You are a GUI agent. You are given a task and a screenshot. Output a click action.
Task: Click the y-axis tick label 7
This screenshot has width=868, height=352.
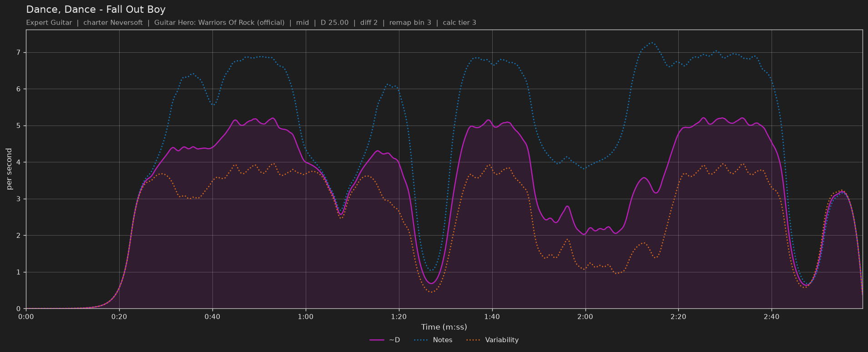point(20,53)
